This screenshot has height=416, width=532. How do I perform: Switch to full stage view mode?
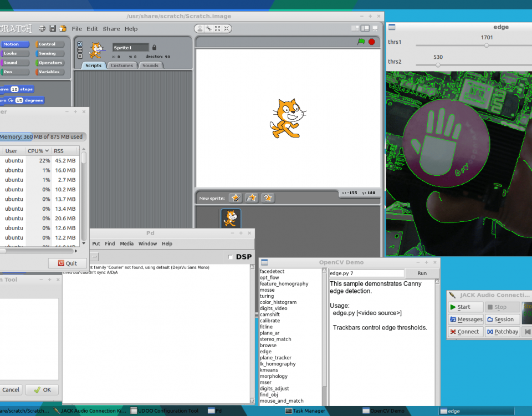coord(365,28)
